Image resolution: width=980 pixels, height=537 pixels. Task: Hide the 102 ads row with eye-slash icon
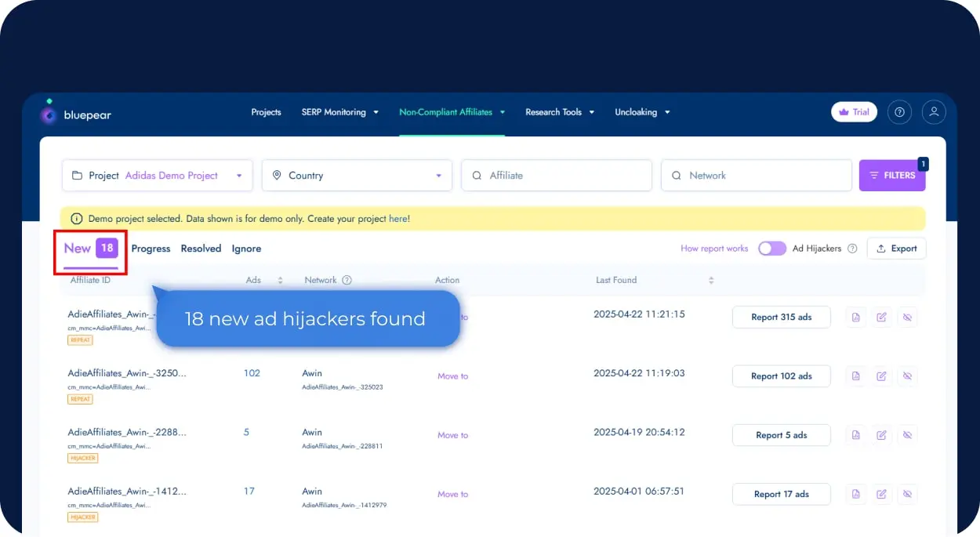(x=908, y=376)
